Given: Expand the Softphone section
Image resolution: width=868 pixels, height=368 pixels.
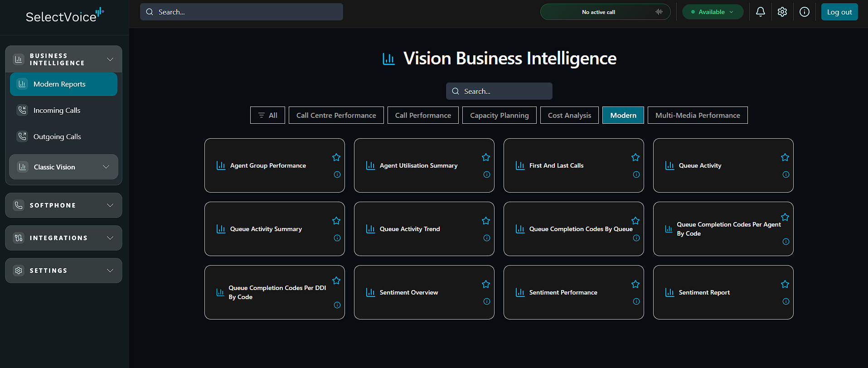Looking at the screenshot, I should (63, 205).
